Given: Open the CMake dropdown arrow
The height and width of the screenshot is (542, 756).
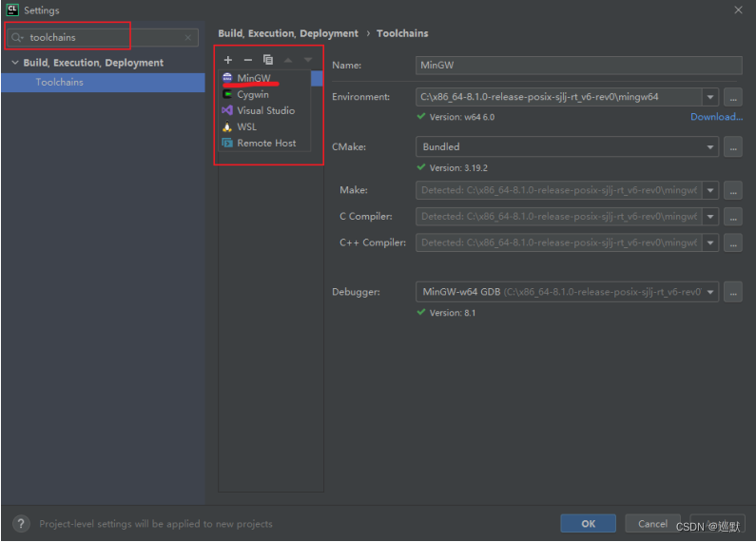Looking at the screenshot, I should click(x=710, y=146).
